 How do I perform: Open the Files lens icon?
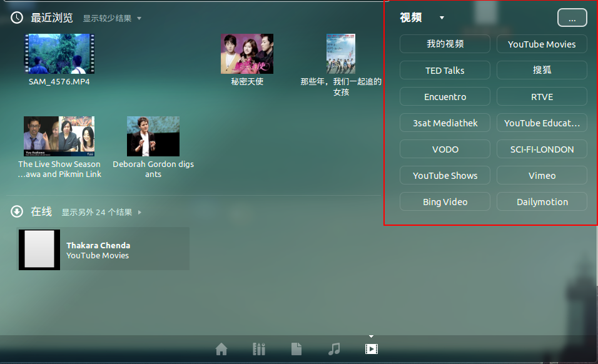pyautogui.click(x=296, y=349)
